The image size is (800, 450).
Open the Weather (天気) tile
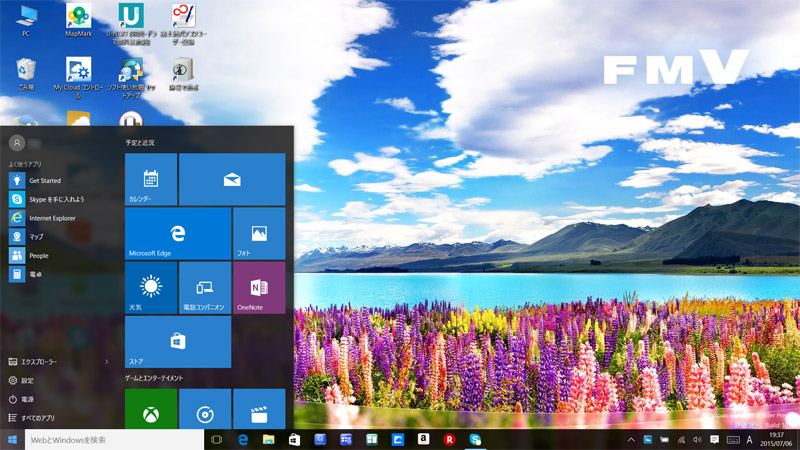(151, 288)
